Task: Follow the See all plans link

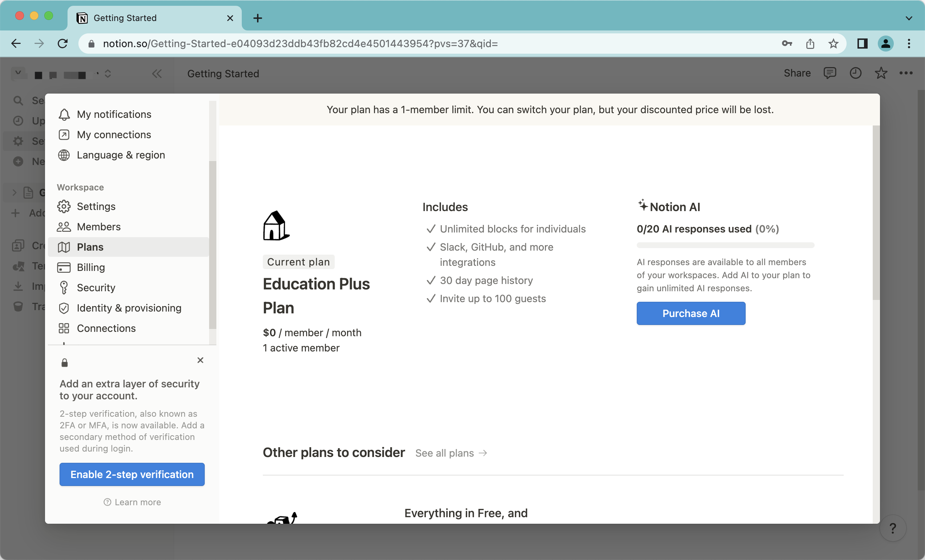Action: pyautogui.click(x=451, y=453)
